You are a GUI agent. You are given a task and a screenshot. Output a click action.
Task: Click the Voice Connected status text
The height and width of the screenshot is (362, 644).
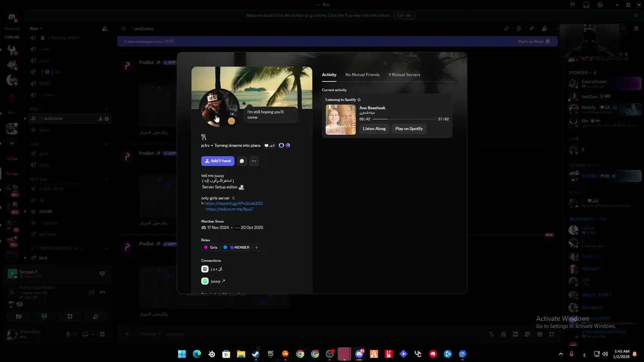pos(37,288)
